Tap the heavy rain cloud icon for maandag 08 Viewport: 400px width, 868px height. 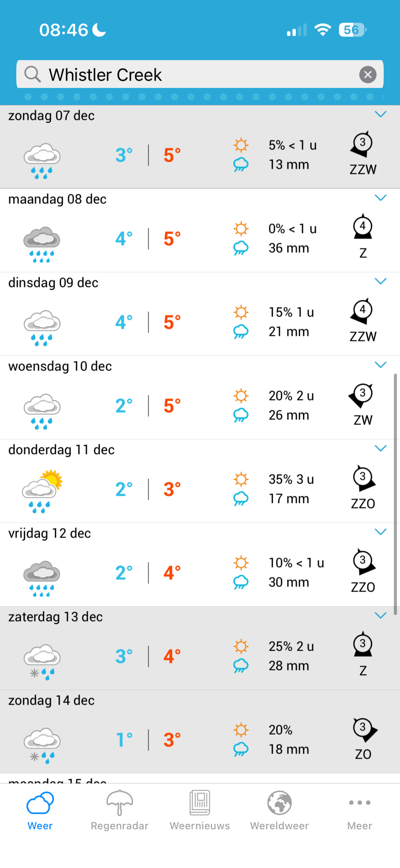(x=42, y=244)
